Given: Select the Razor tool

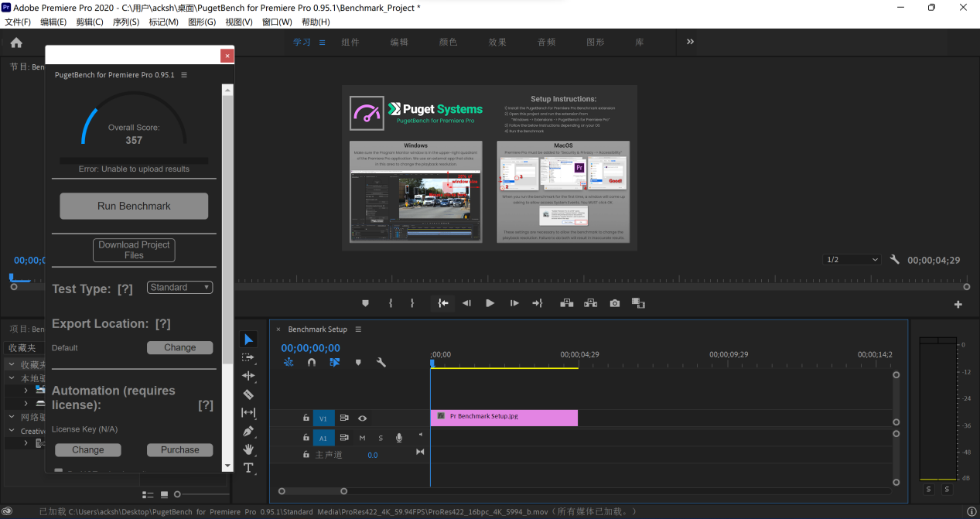Looking at the screenshot, I should click(248, 394).
